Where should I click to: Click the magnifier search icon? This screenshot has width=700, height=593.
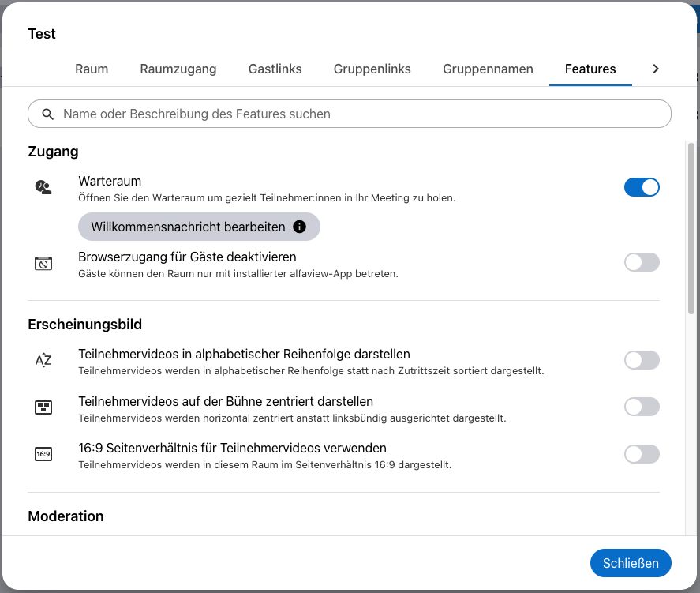tap(48, 114)
